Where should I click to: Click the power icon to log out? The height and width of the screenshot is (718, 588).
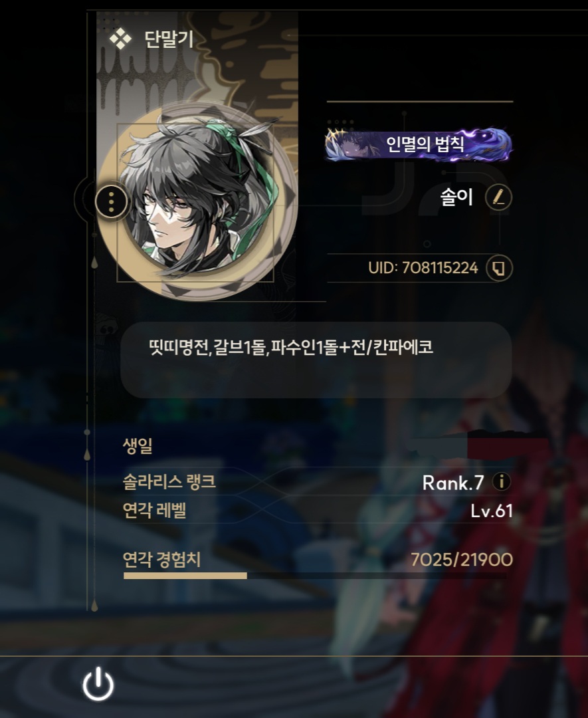(x=98, y=683)
